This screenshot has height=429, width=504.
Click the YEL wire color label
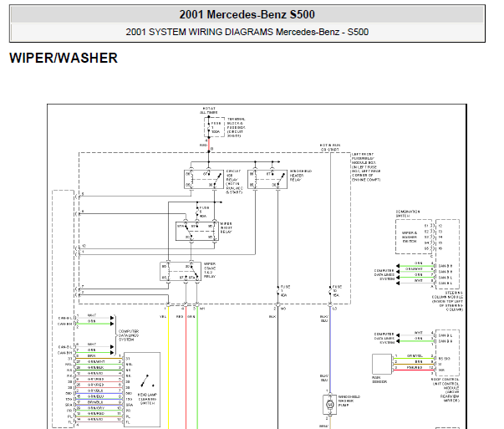pos(163,317)
